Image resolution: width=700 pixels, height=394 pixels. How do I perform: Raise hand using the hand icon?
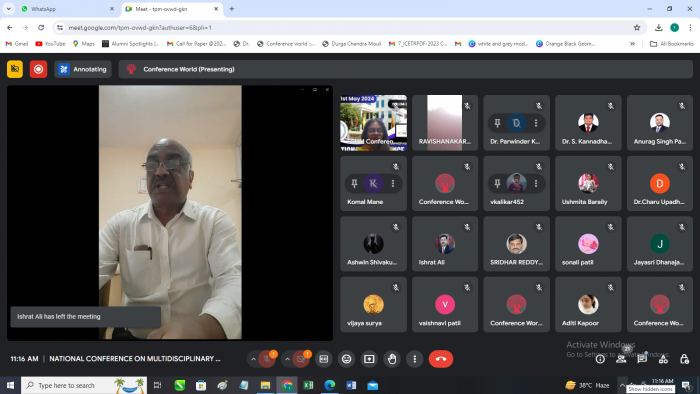click(392, 359)
